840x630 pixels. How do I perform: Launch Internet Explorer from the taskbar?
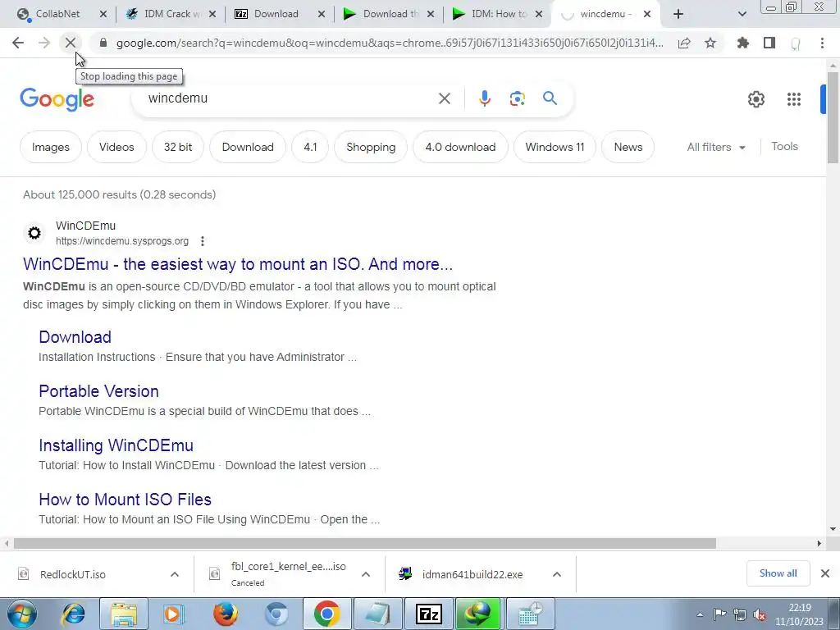(73, 614)
